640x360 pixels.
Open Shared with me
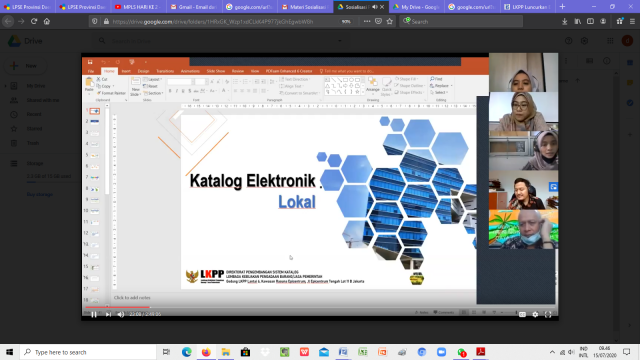click(43, 100)
